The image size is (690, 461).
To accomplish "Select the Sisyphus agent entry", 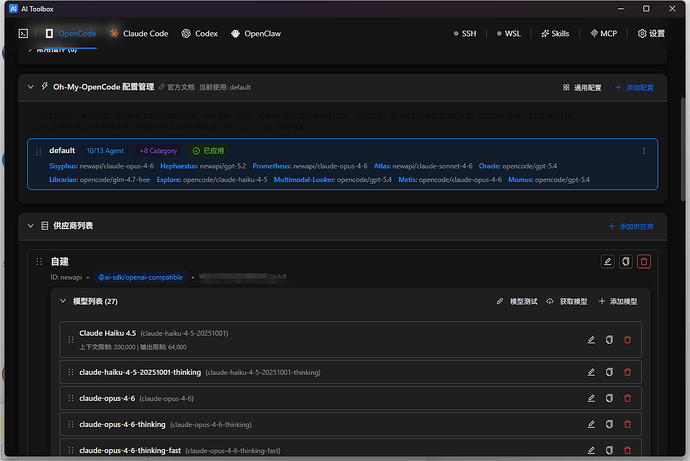I will pos(102,166).
